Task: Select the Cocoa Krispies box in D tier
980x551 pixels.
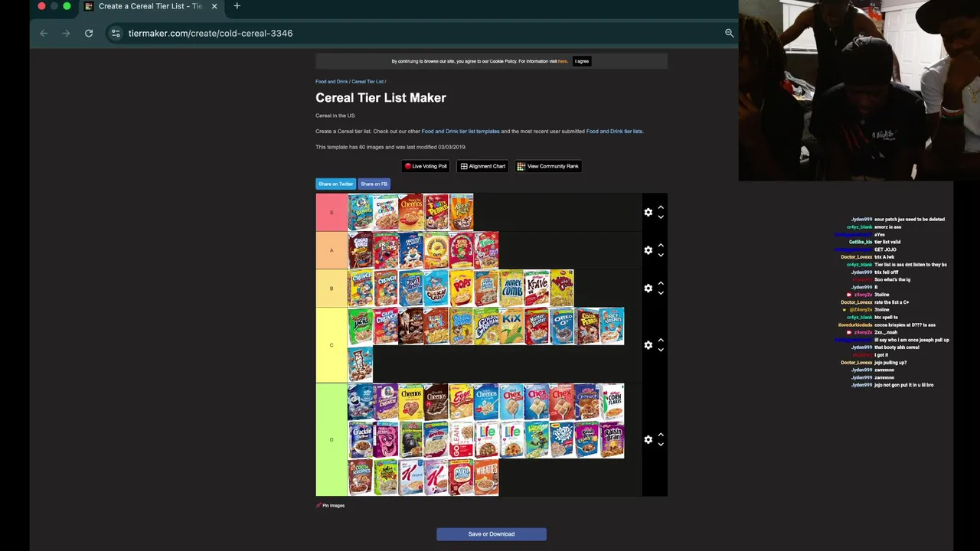Action: coord(360,478)
